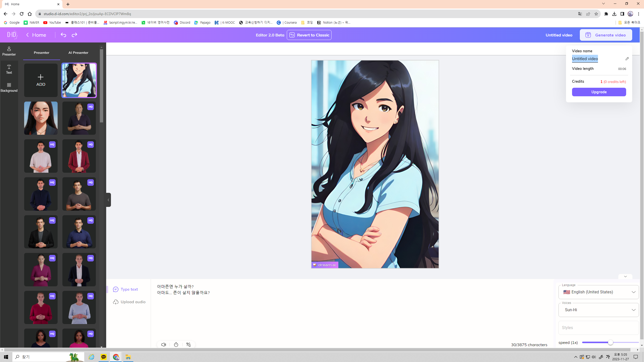
Task: Go back to Home
Action: [36, 35]
